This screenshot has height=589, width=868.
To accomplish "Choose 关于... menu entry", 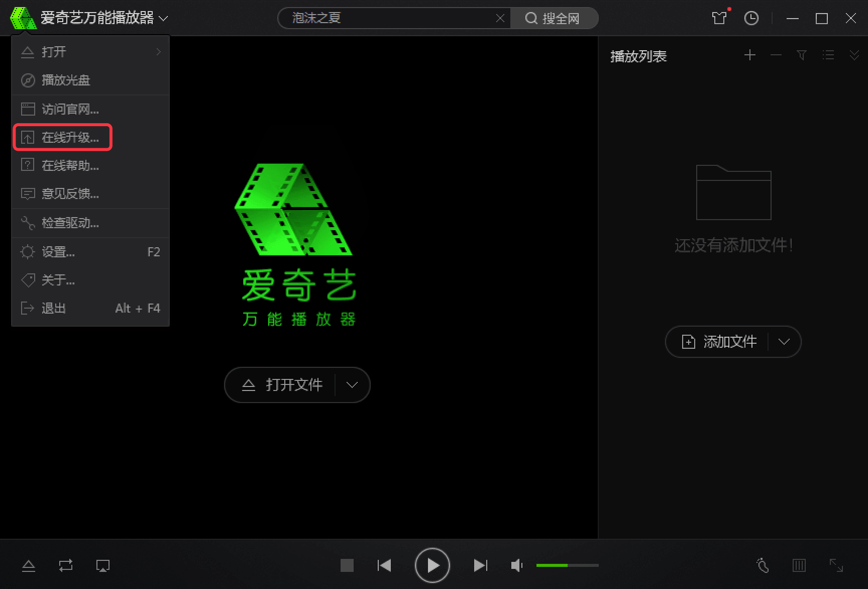I will [x=90, y=280].
